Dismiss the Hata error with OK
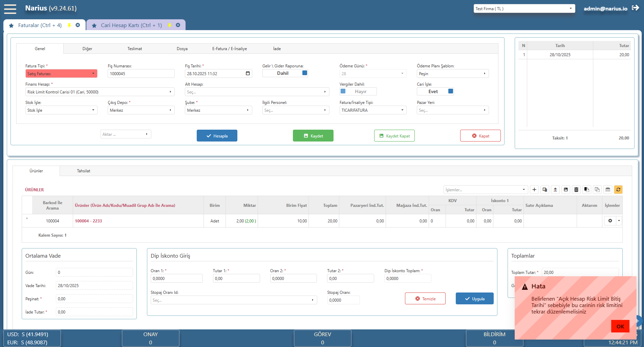 (x=620, y=326)
